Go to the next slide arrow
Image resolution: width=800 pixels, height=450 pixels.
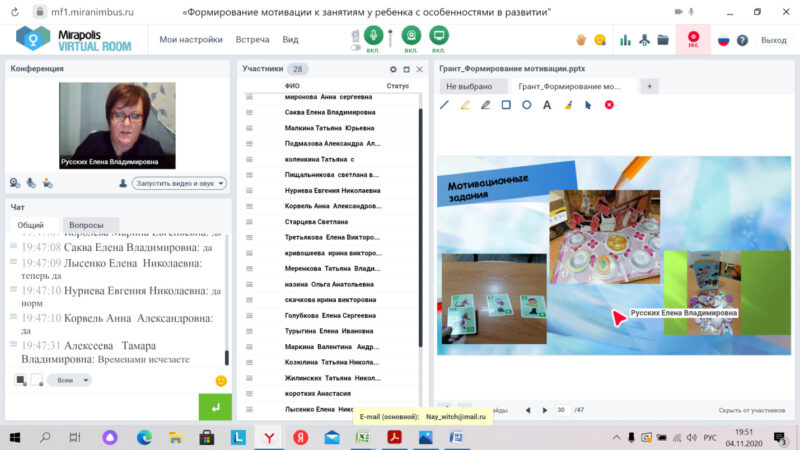coord(544,410)
